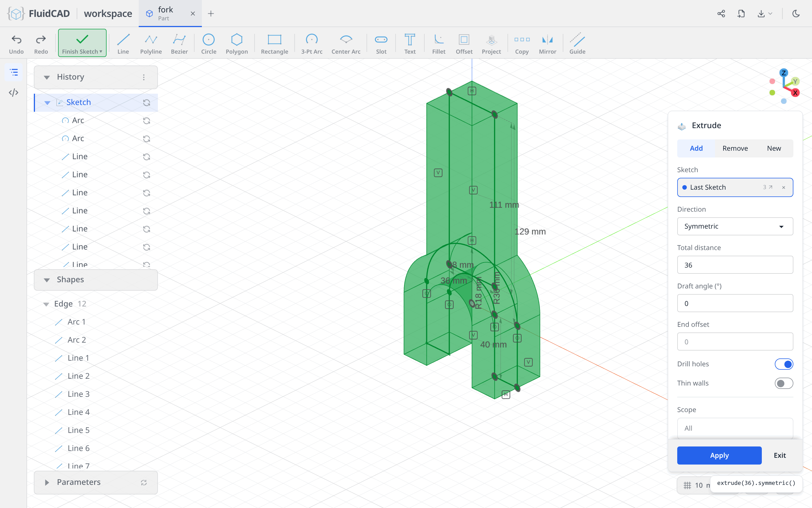Image resolution: width=812 pixels, height=508 pixels.
Task: Open the history list sidebar icon
Action: coord(14,72)
